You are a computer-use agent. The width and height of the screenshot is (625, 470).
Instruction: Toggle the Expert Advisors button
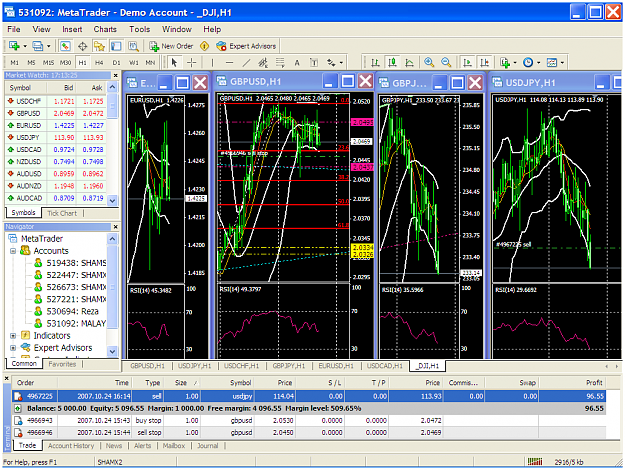(x=246, y=46)
